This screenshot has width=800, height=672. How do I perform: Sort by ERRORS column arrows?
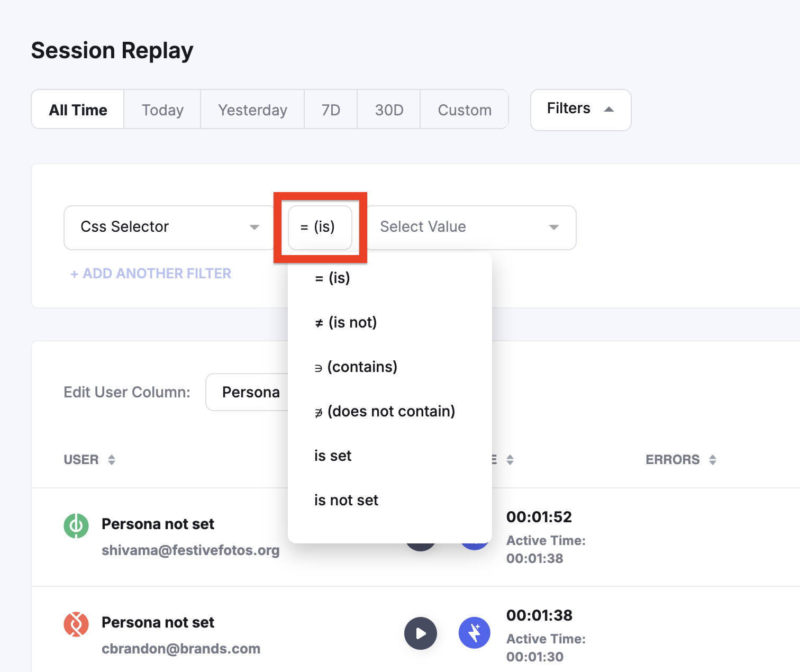[712, 460]
